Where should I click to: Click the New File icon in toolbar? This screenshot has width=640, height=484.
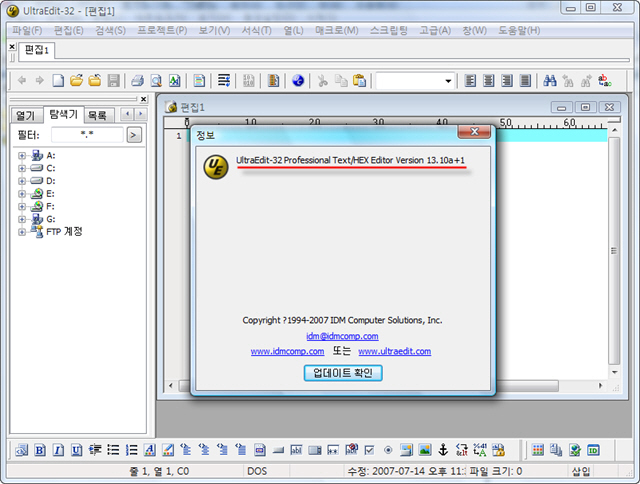[x=58, y=80]
